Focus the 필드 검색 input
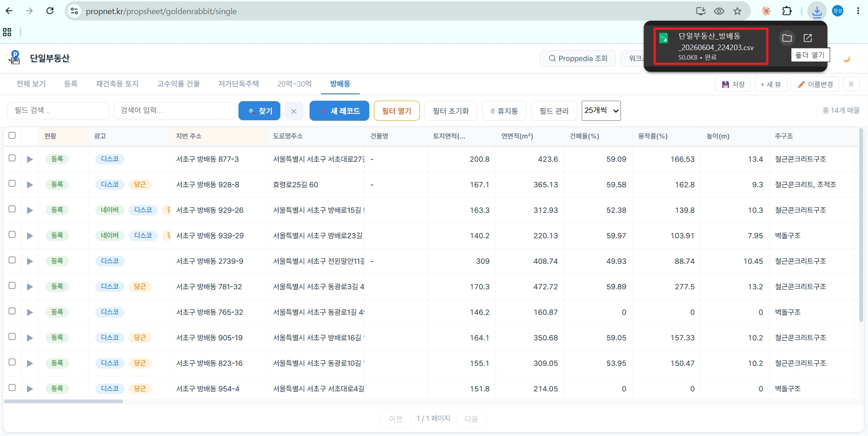The image size is (868, 436). pos(58,111)
